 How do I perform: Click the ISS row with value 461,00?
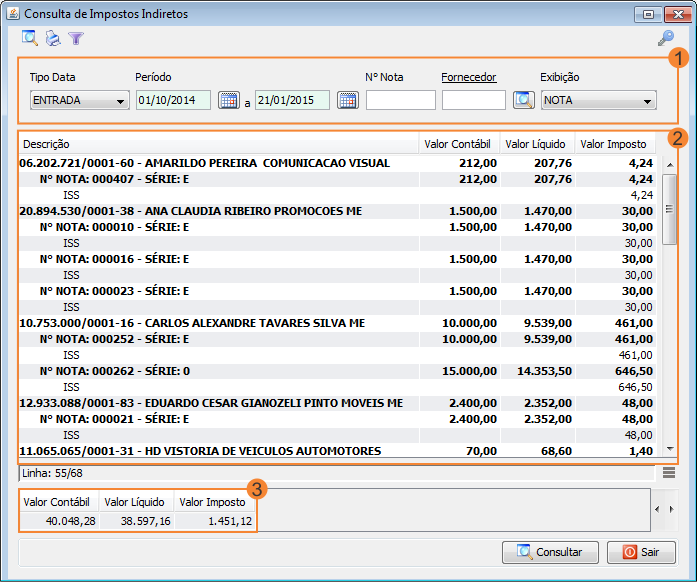pos(337,355)
